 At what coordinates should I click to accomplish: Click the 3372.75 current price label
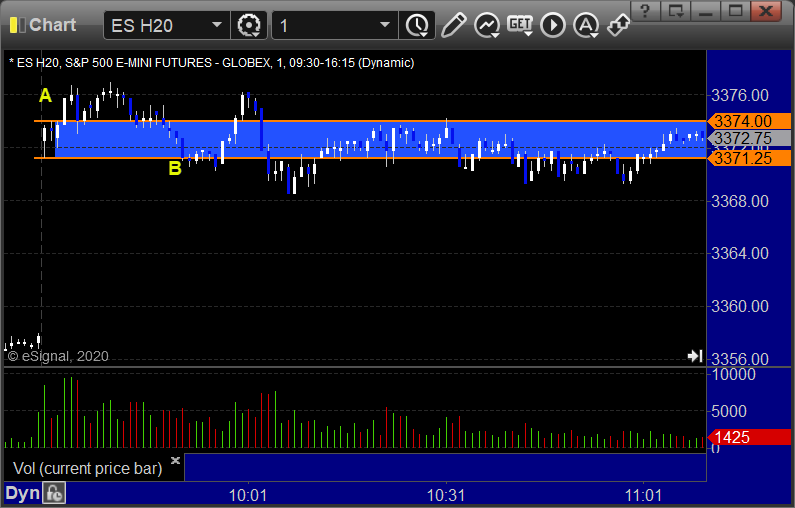tap(750, 138)
